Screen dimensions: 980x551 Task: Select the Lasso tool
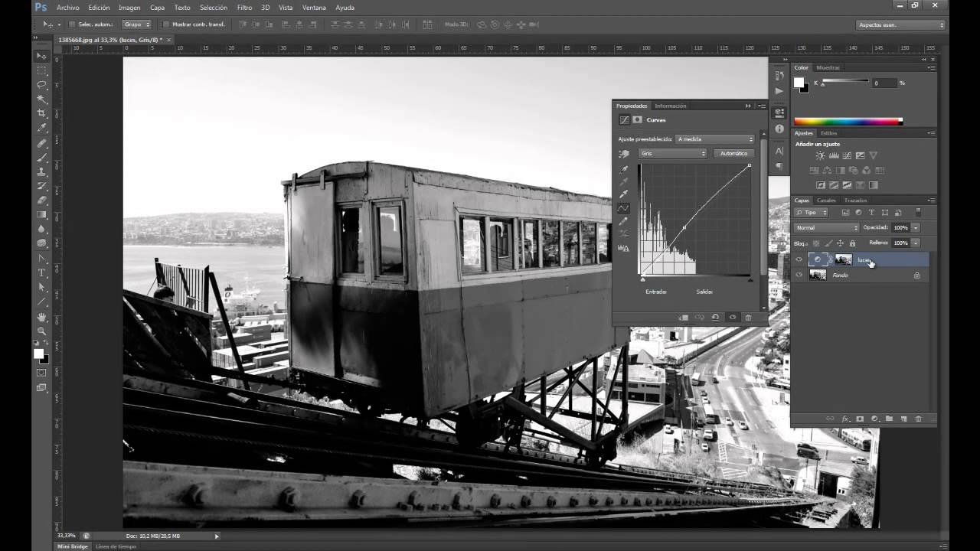point(41,85)
